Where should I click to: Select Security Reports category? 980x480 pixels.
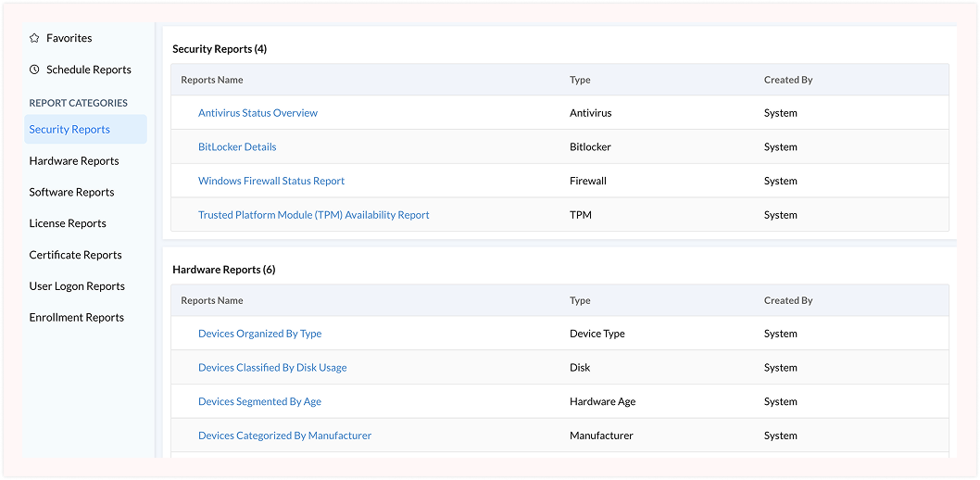(85, 130)
